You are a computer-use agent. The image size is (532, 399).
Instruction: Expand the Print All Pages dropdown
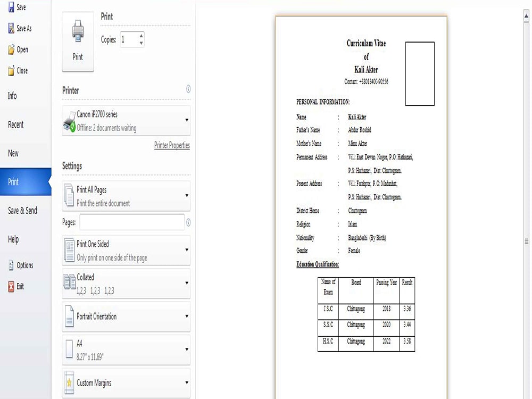(187, 195)
